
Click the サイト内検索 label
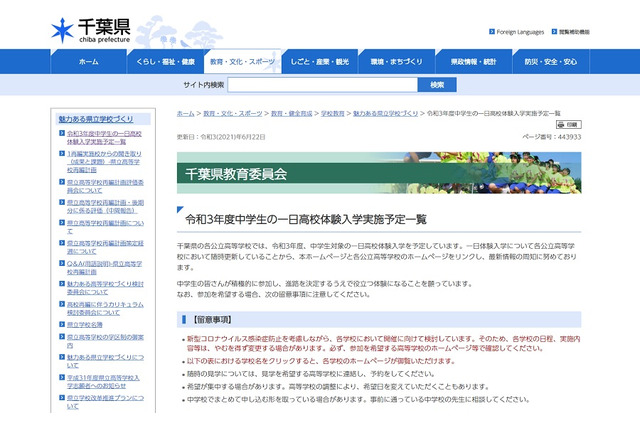[204, 85]
